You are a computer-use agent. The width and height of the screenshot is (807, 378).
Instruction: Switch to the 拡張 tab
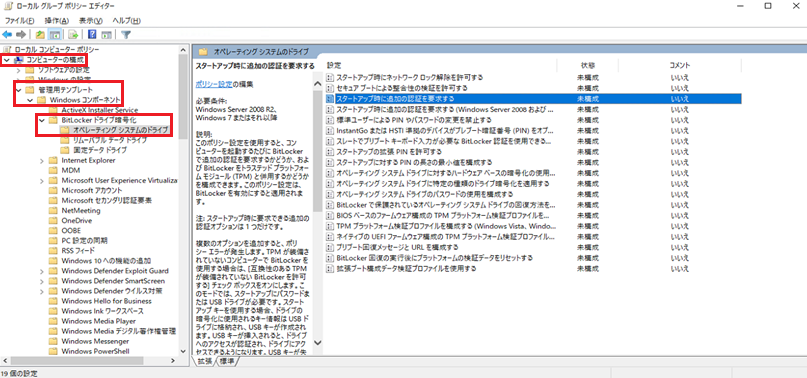[x=205, y=362]
